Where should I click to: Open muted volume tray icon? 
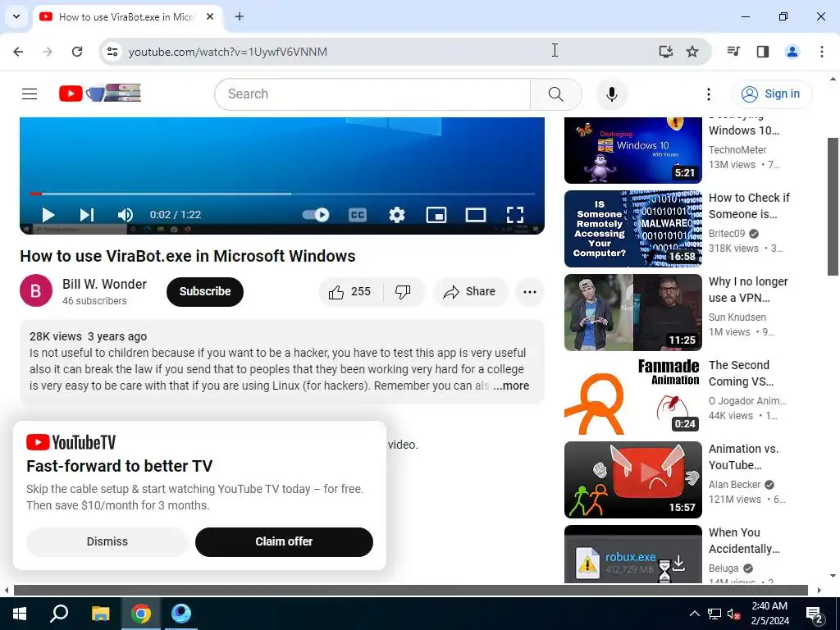pyautogui.click(x=733, y=614)
